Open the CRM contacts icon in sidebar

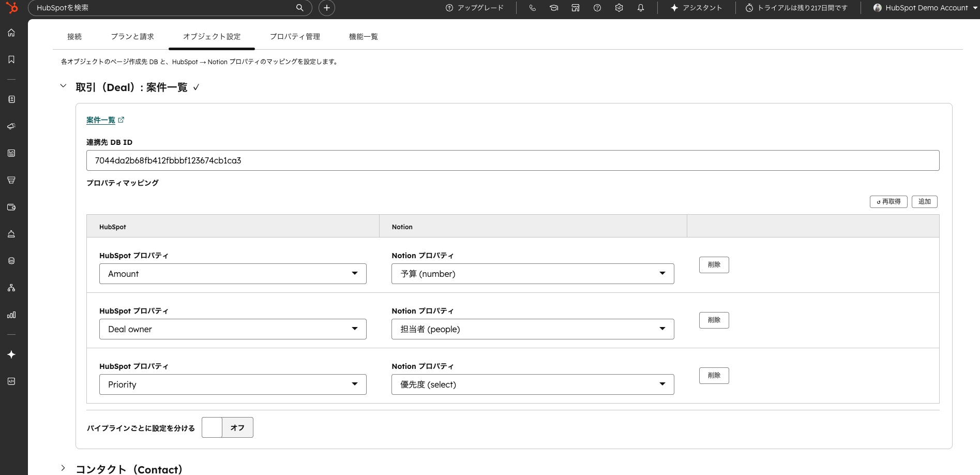[x=11, y=99]
